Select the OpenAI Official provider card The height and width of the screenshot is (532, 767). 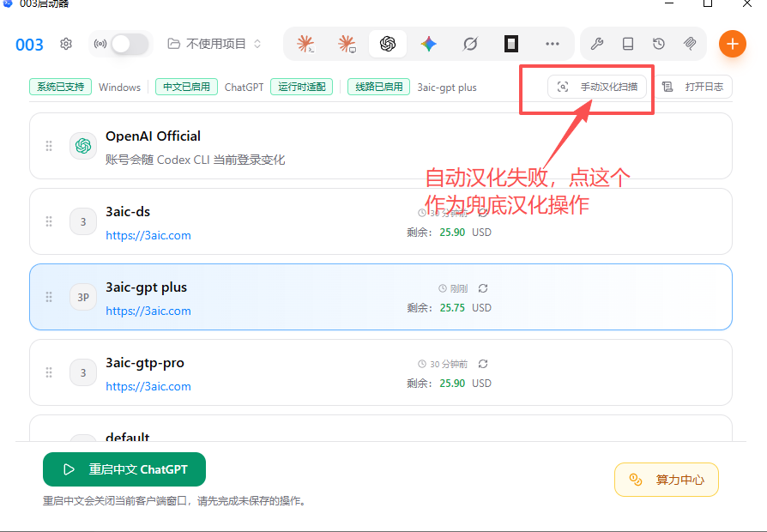click(381, 146)
